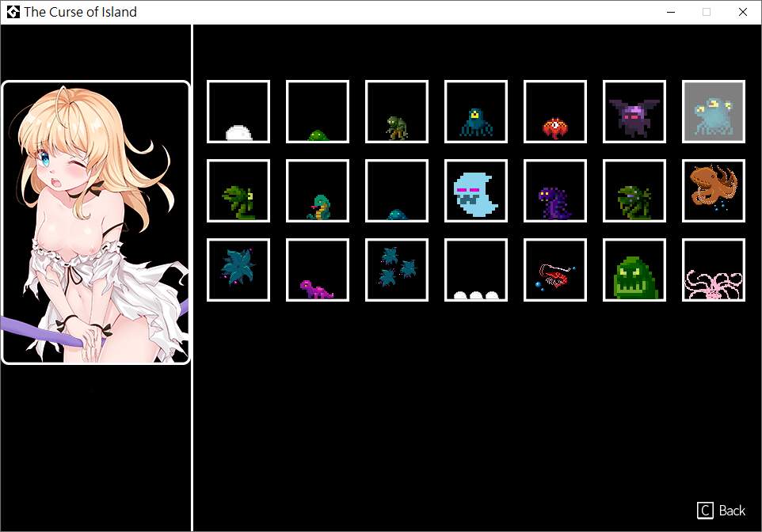Select the white slime blob tile
The width and height of the screenshot is (762, 532).
[x=238, y=112]
